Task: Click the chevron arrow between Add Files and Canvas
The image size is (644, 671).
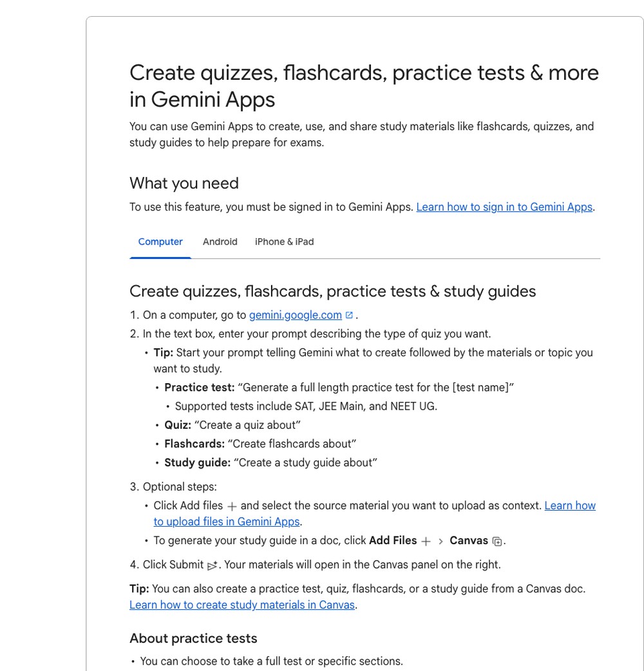Action: tap(440, 542)
